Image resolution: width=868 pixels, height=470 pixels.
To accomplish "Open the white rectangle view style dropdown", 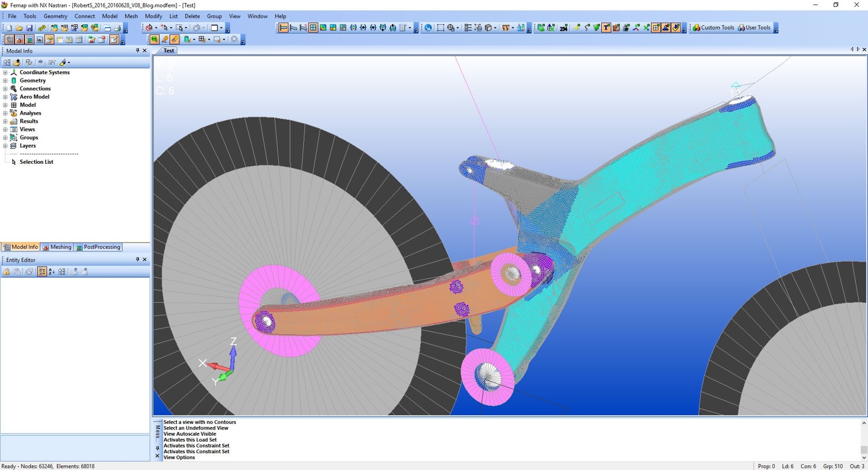I will [x=221, y=27].
